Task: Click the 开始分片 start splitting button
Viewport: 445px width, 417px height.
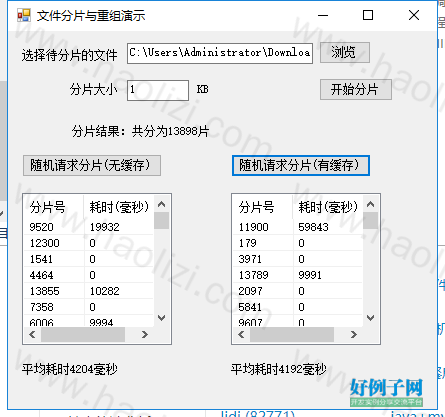Action: [x=356, y=89]
